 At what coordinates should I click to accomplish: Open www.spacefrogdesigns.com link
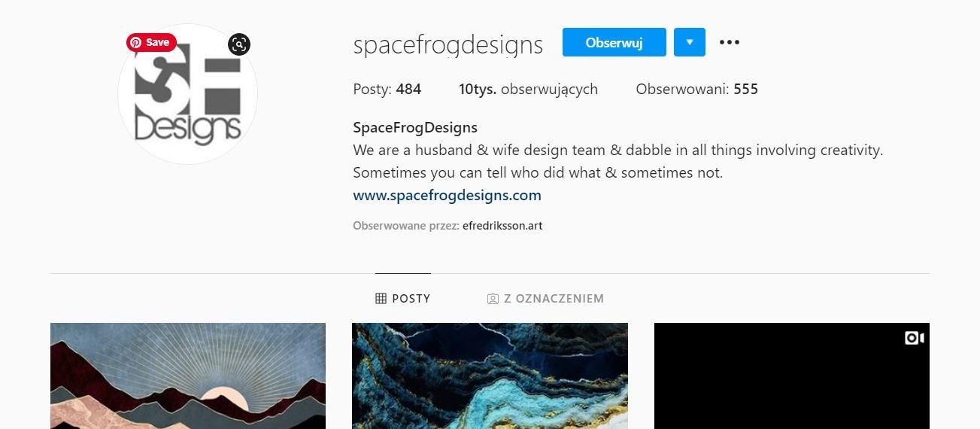(x=447, y=196)
